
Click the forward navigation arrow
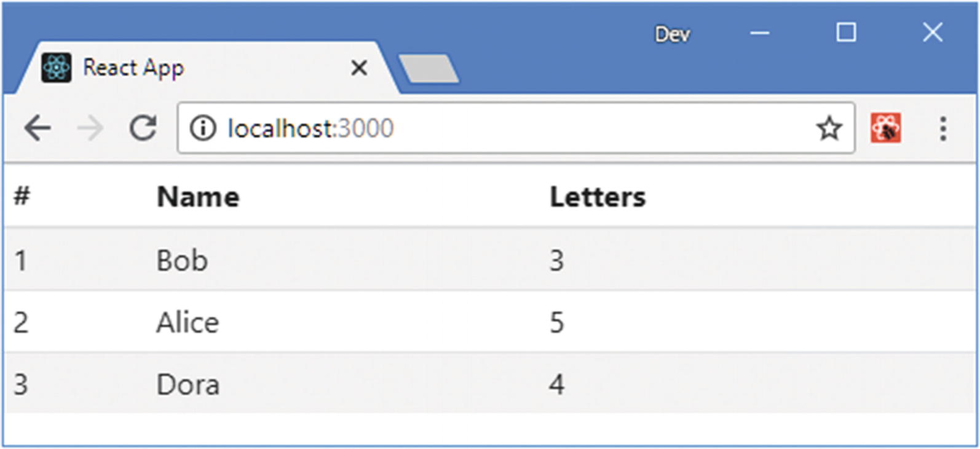tap(90, 128)
